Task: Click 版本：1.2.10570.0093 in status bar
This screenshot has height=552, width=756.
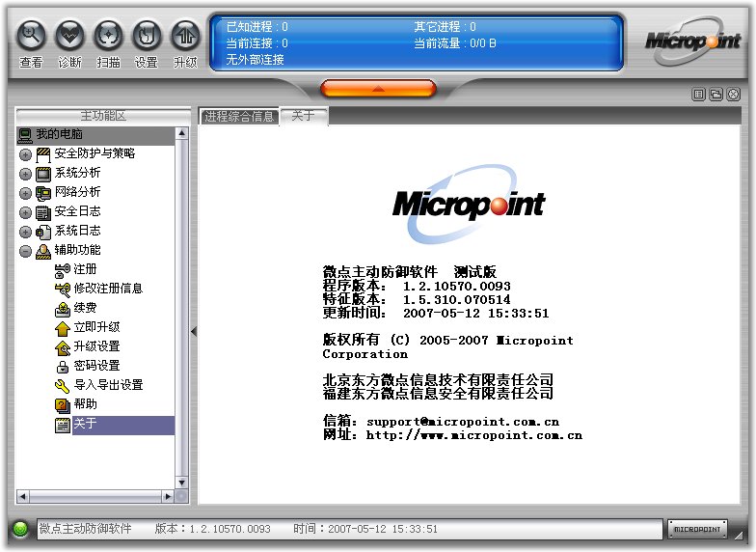Action: (212, 529)
